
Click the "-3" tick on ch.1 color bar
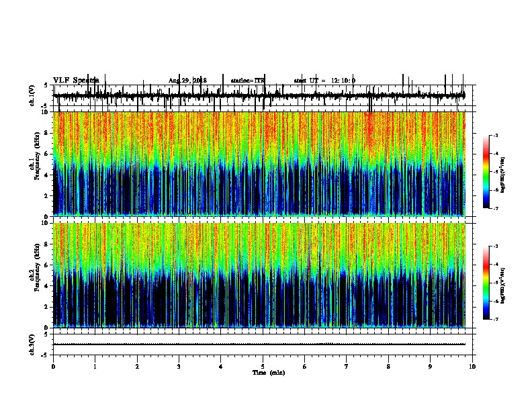[x=496, y=135]
